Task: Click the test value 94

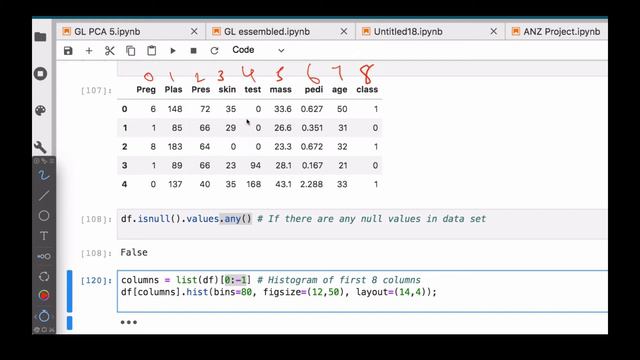Action: pyautogui.click(x=256, y=165)
